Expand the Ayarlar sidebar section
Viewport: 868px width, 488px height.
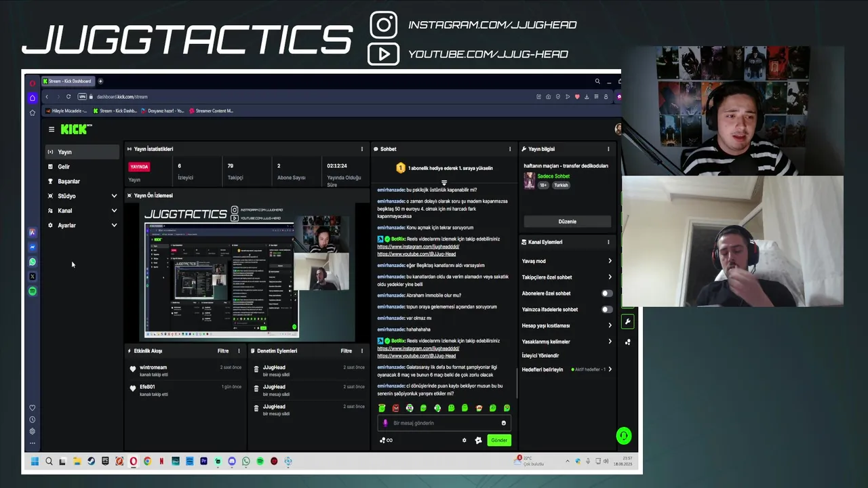click(x=82, y=226)
